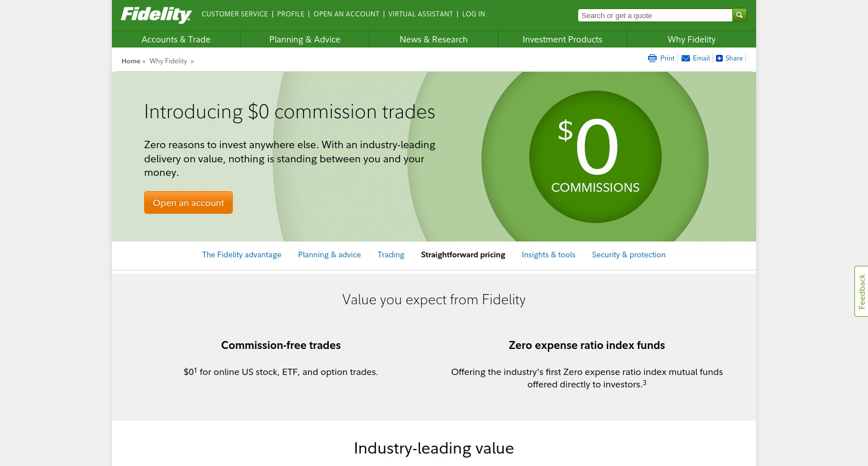Focus the 'Search or get a quote' field

(x=655, y=15)
